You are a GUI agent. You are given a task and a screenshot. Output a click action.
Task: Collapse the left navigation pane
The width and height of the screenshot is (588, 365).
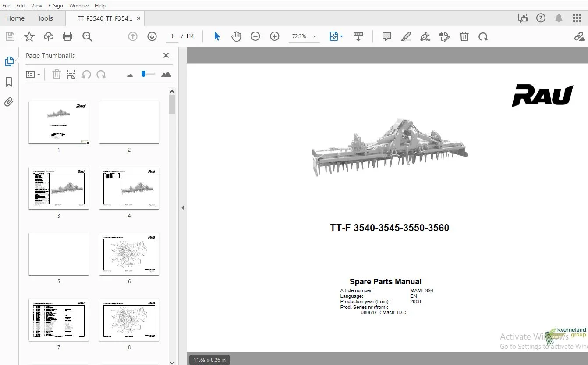click(x=183, y=208)
